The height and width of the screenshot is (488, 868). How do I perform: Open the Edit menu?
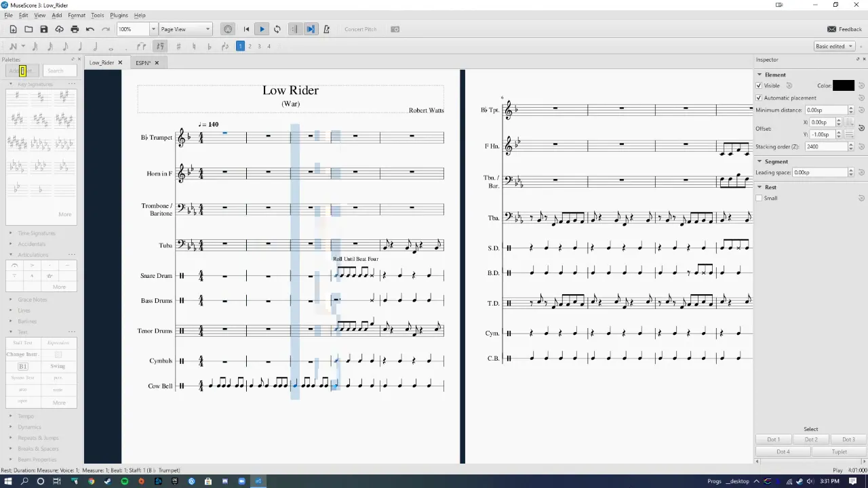(x=24, y=15)
